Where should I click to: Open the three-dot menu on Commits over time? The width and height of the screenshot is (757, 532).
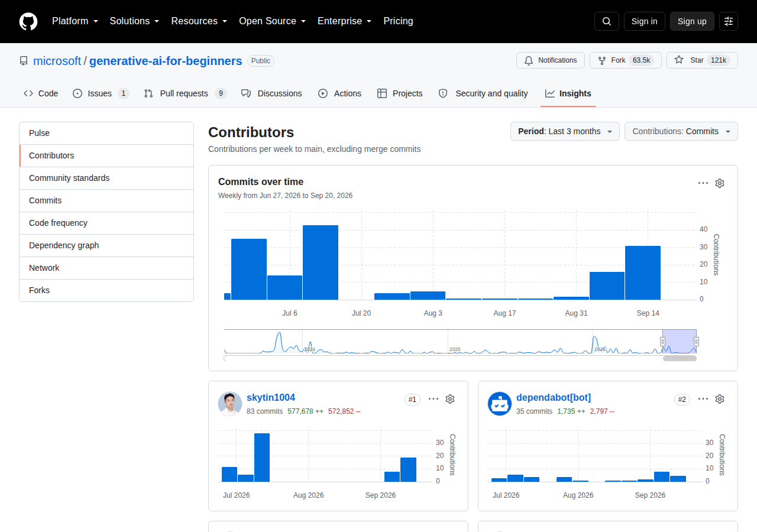(703, 183)
